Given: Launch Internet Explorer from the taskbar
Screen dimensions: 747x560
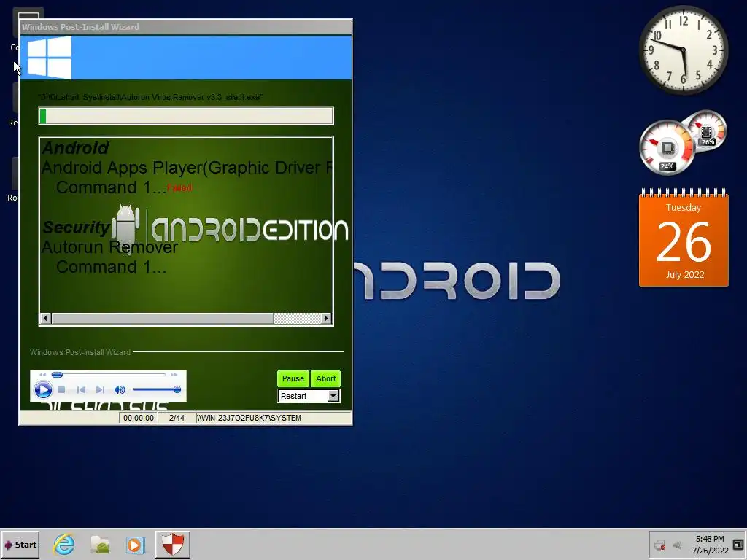Looking at the screenshot, I should click(64, 544).
